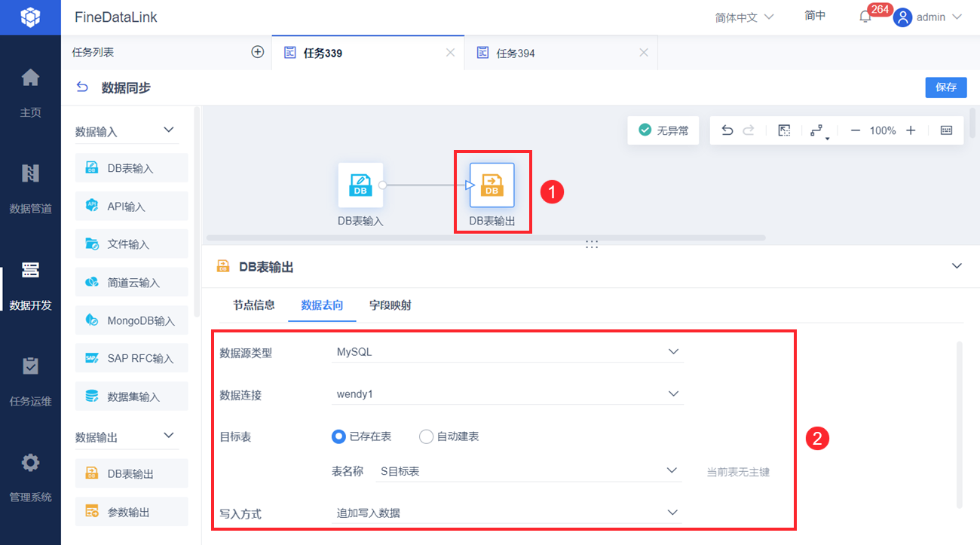Click the 无异常 status indicator
Viewport: 980px width, 545px height.
(663, 130)
